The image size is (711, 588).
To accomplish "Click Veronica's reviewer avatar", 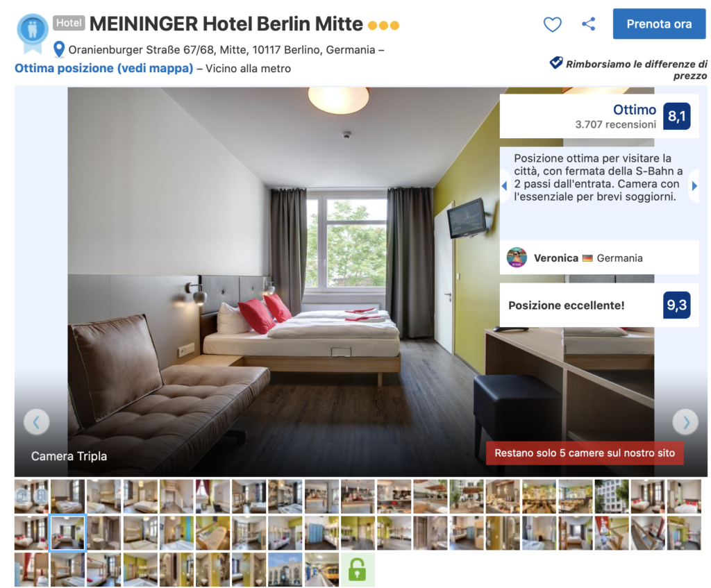I will 517,258.
